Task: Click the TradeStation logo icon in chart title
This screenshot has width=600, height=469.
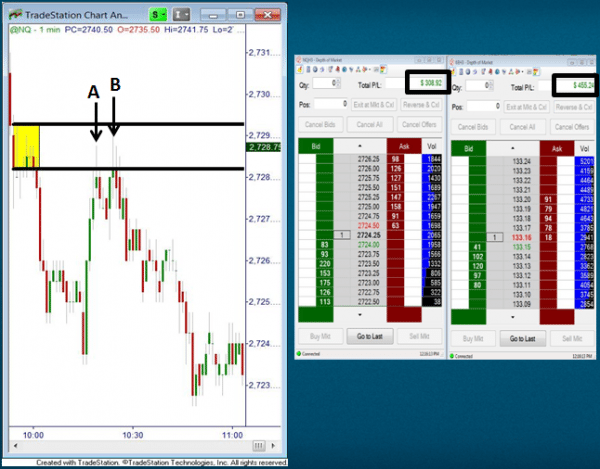Action: [18, 16]
